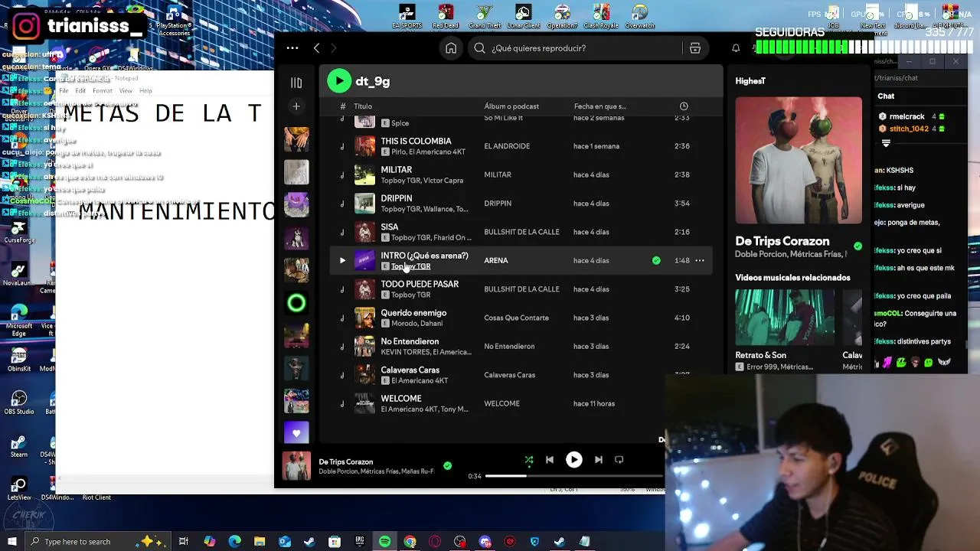Play Retrato & Son related video
Screen dimensions: 980x551
(x=785, y=317)
